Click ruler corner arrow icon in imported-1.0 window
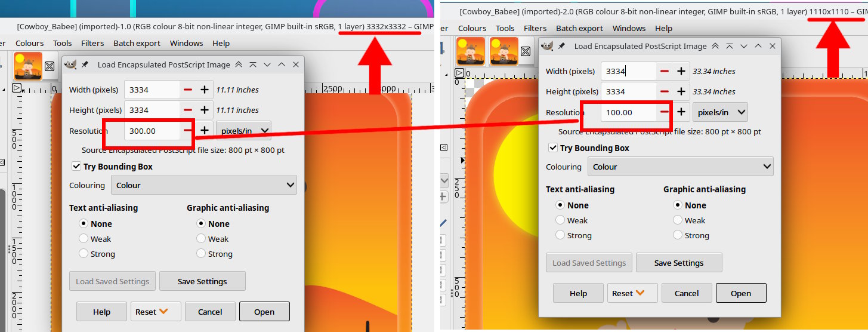868x332 pixels. pyautogui.click(x=17, y=88)
